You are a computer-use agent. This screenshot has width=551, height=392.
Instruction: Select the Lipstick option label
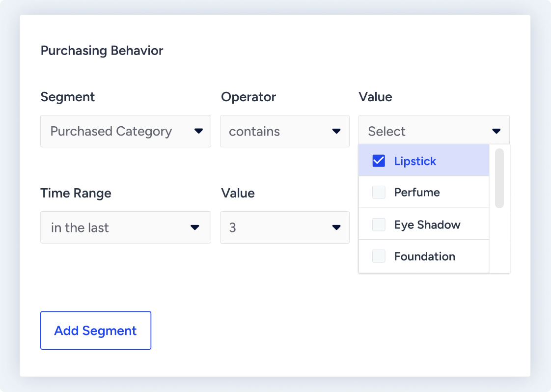coord(415,161)
